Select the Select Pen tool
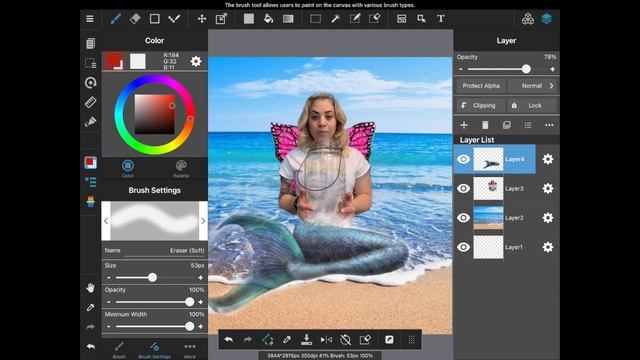 (355, 18)
